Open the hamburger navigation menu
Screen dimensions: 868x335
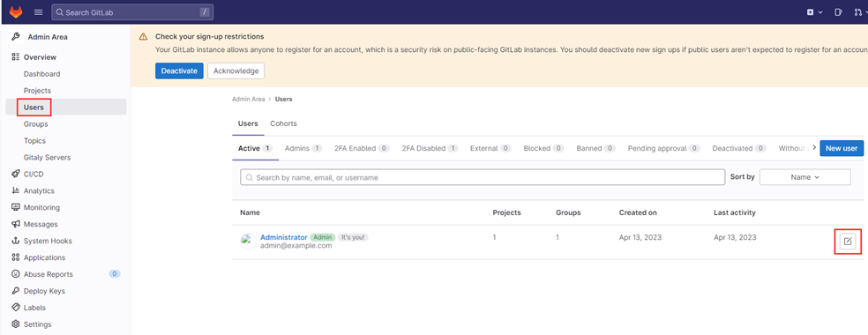click(38, 12)
